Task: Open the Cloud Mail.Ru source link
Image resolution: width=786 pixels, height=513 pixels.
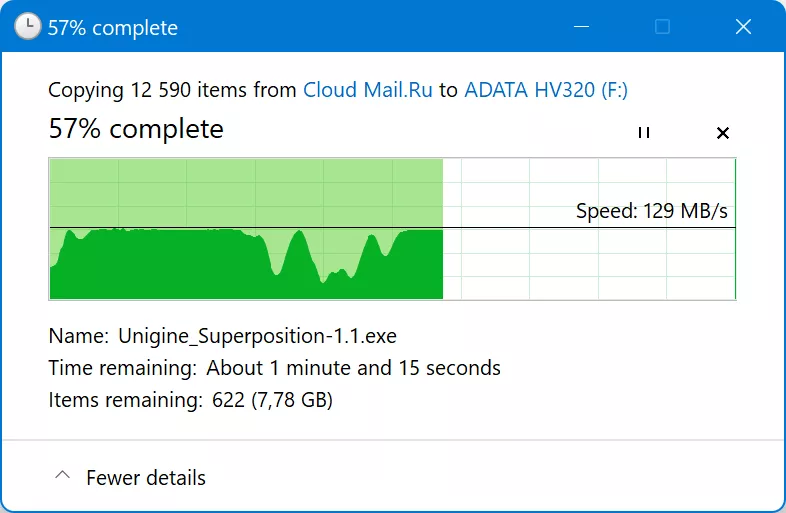Action: coord(367,90)
